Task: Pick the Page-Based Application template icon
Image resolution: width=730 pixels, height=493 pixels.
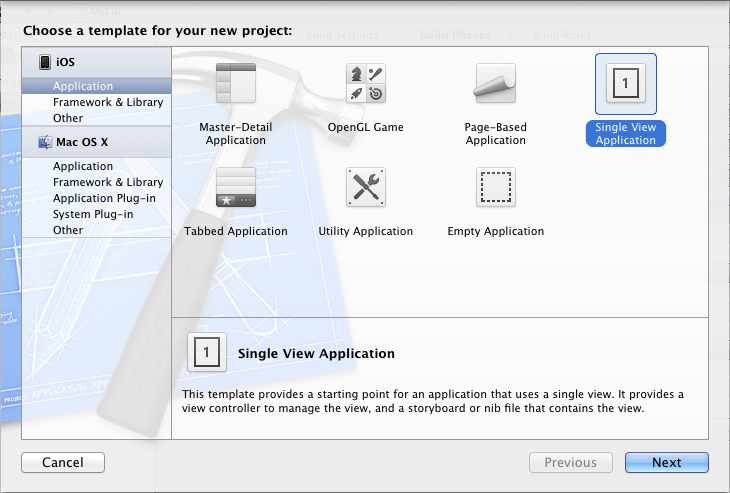Action: tap(495, 83)
